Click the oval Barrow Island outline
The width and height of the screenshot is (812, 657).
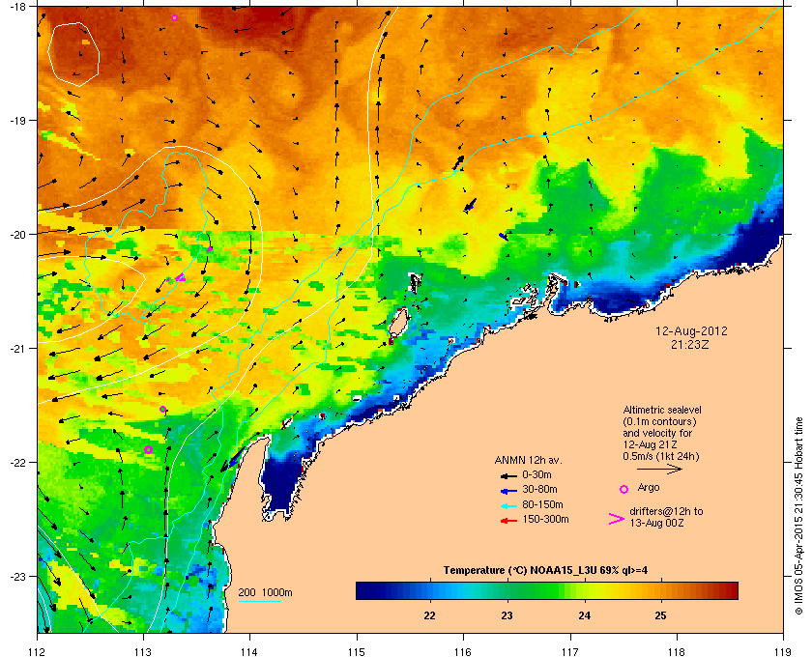tap(398, 324)
